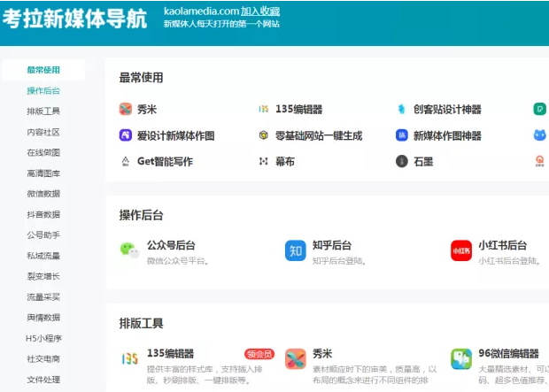Viewport: 549px width, 392px height.
Task: Open the 135编辑器 link under 最常使用
Action: click(298, 109)
